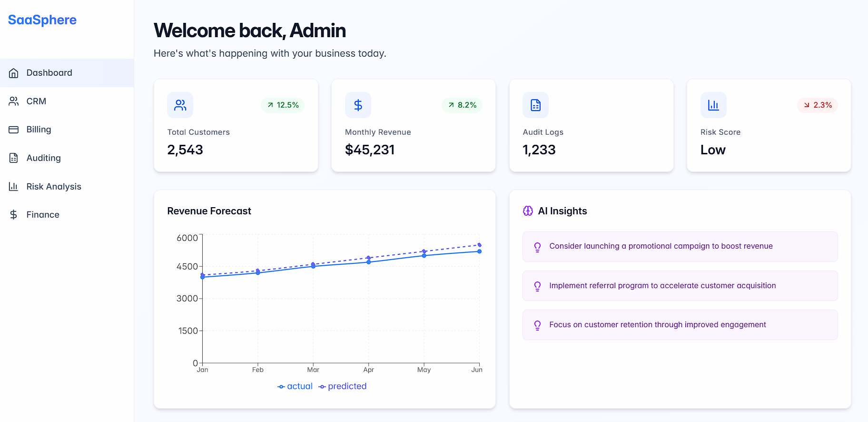Click the 12.5% growth badge
The image size is (868, 422).
click(283, 105)
